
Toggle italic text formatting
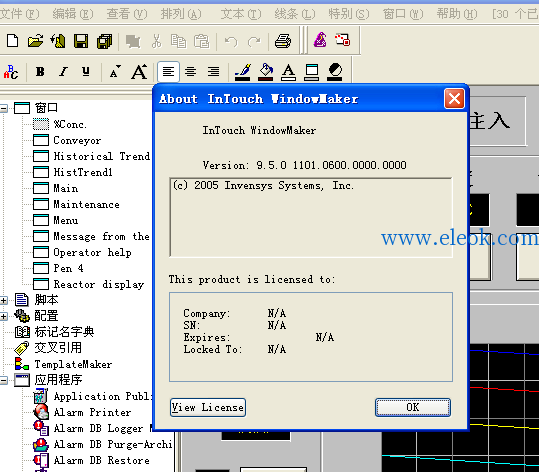pos(63,72)
